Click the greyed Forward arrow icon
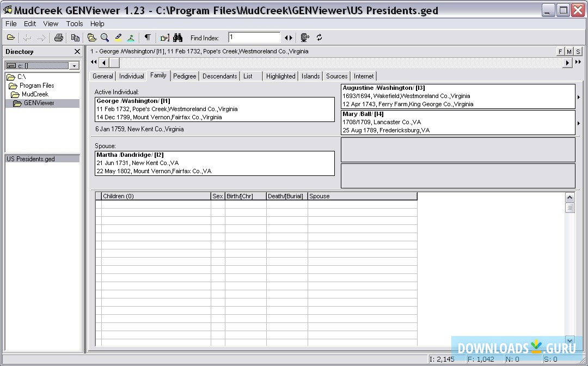This screenshot has height=366, width=588. [x=41, y=38]
